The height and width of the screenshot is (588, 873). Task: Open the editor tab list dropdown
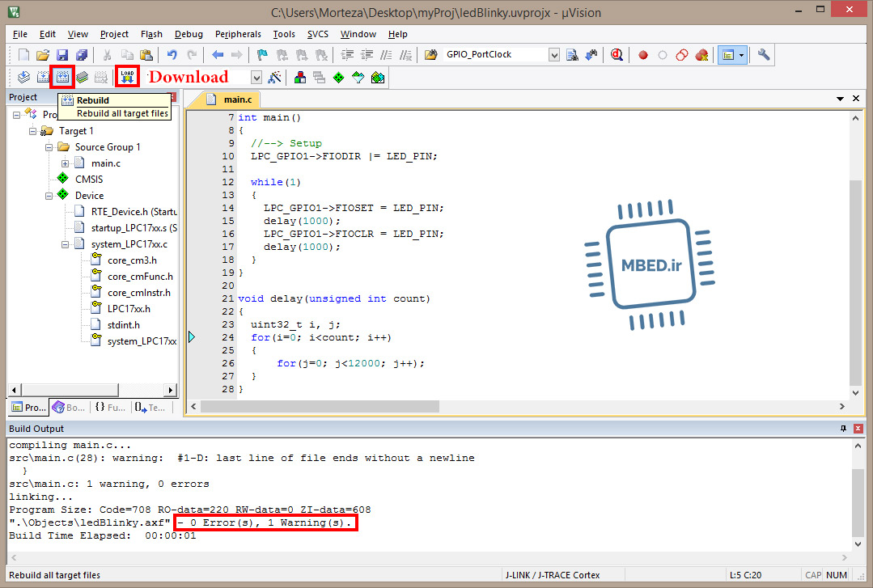pyautogui.click(x=840, y=99)
